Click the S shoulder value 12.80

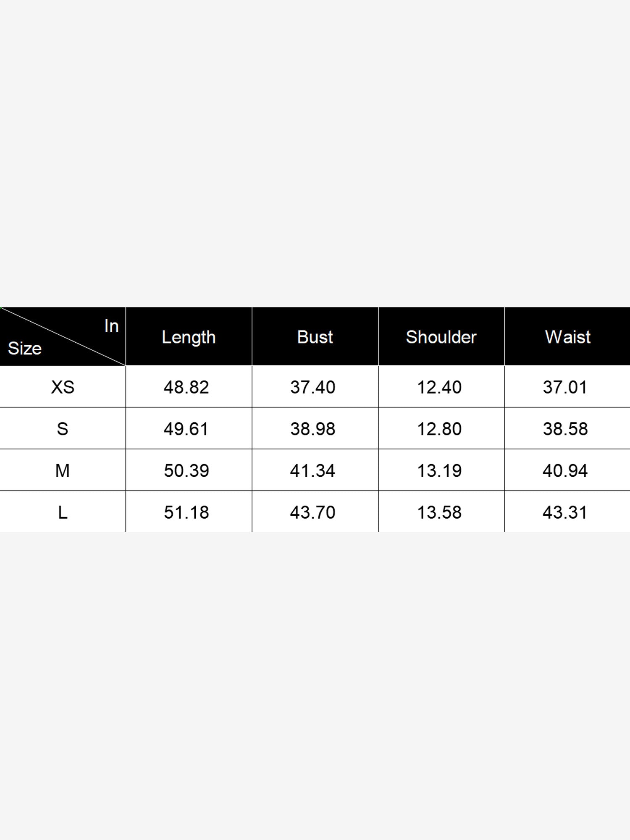coord(439,429)
